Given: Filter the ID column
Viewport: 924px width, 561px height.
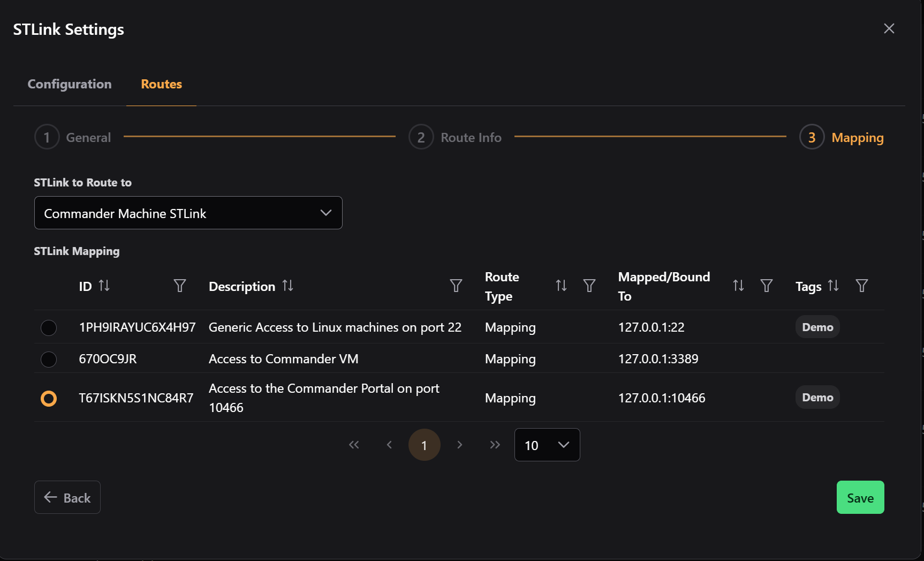Looking at the screenshot, I should point(180,286).
